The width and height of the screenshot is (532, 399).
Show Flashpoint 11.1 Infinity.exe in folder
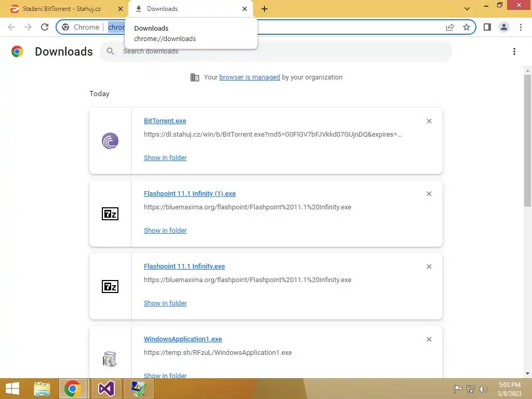click(x=165, y=303)
